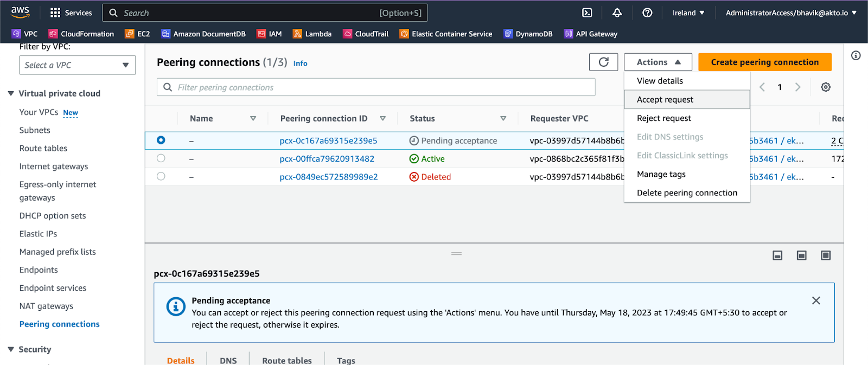
Task: Open the Select a VPC filter dropdown
Action: pyautogui.click(x=78, y=65)
